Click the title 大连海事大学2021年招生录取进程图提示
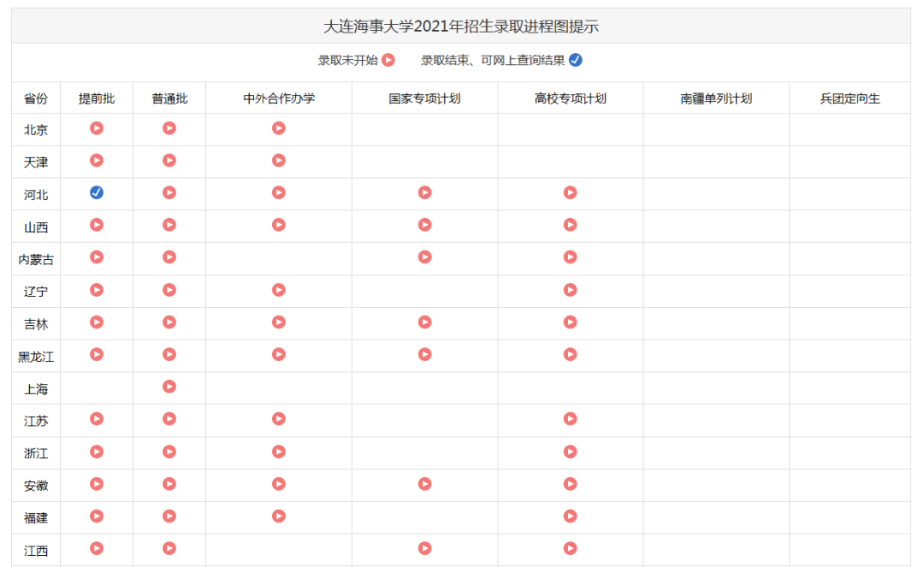The height and width of the screenshot is (567, 924). (461, 27)
